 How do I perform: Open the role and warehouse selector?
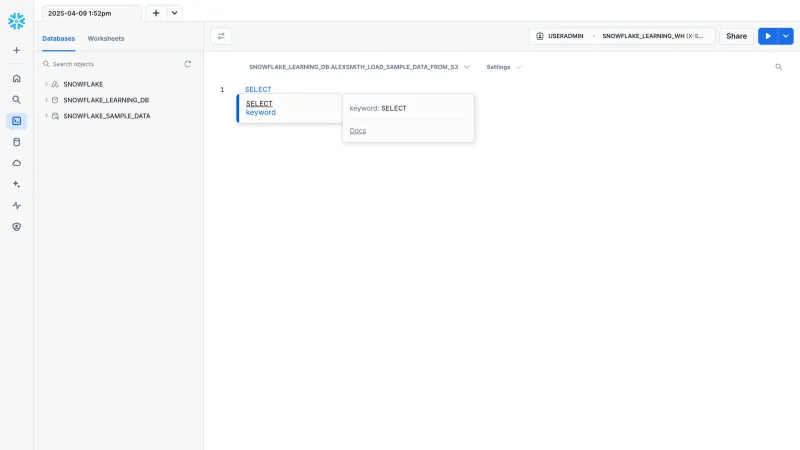click(x=622, y=36)
